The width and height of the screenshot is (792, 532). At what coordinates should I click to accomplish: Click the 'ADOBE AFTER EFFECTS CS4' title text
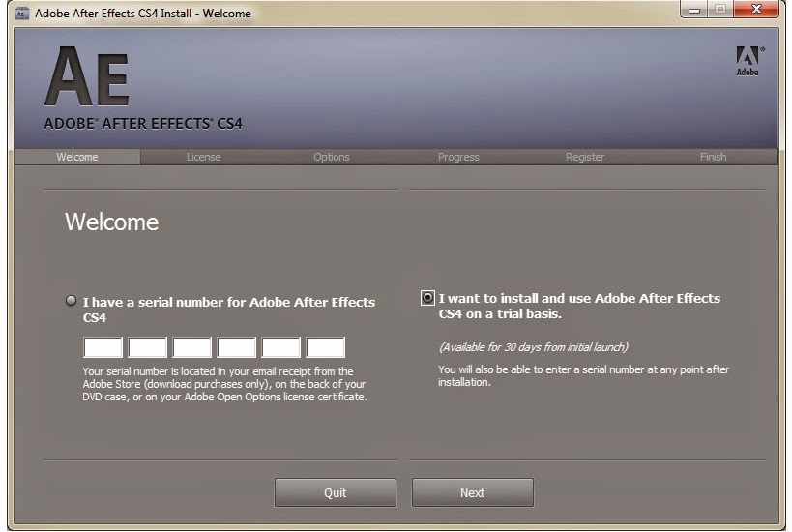click(143, 123)
